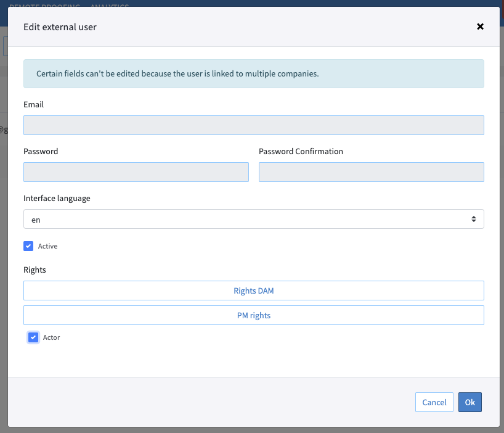Click the Active checkbox label text
Image resolution: width=504 pixels, height=433 pixels.
point(47,246)
